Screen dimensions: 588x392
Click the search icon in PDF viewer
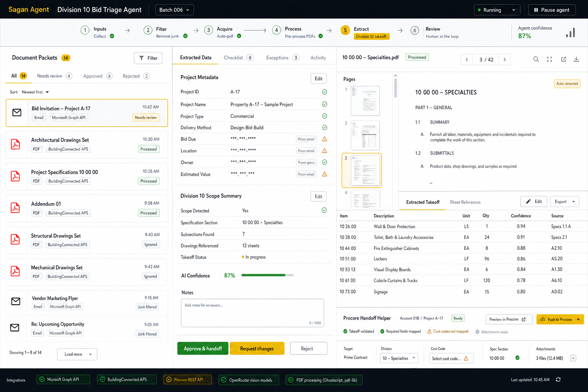point(536,59)
